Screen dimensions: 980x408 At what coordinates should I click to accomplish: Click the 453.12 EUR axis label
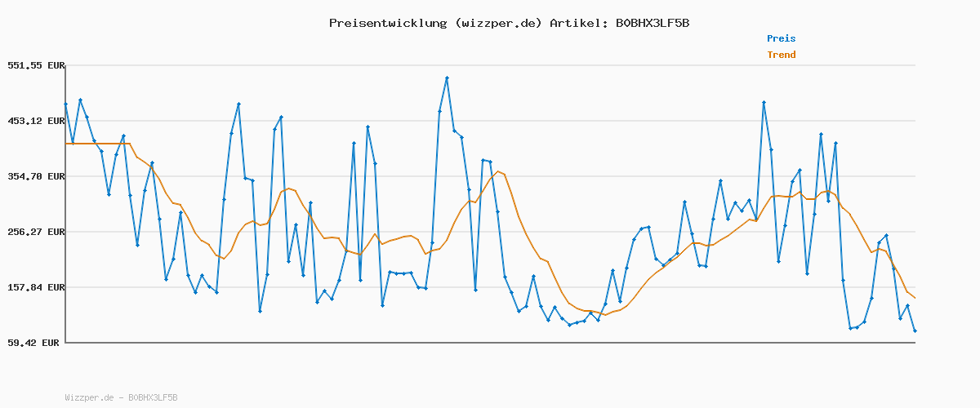pos(35,121)
